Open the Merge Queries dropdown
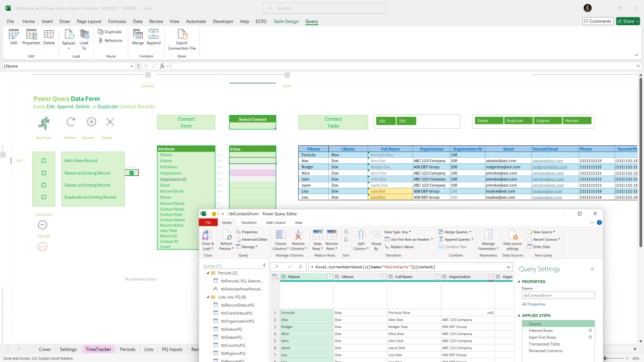Viewport: 644px width, 362px height. pos(470,232)
